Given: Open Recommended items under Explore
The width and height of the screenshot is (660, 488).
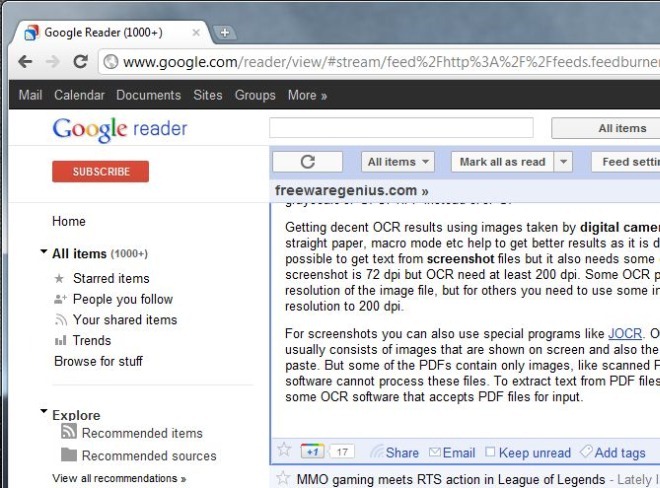Looking at the screenshot, I should pos(142,433).
